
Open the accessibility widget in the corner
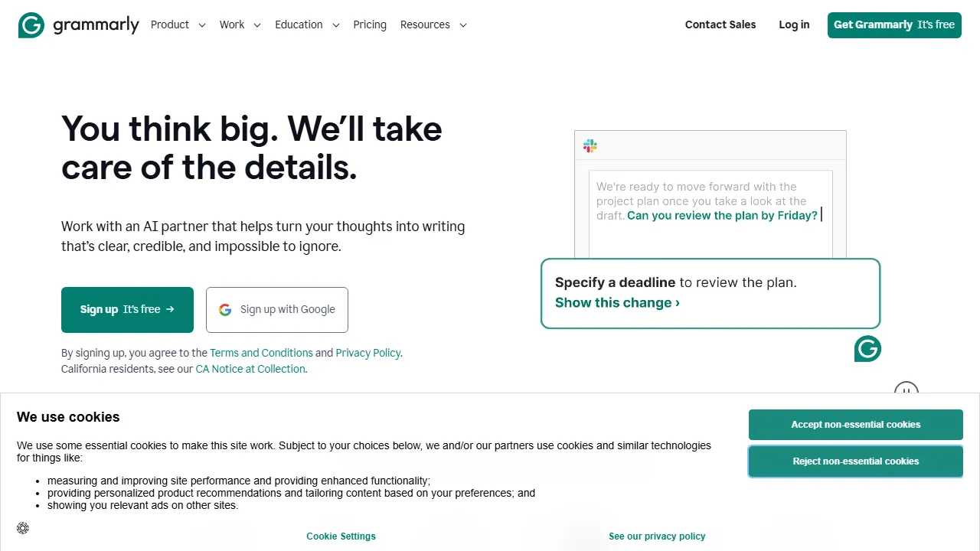[22, 528]
